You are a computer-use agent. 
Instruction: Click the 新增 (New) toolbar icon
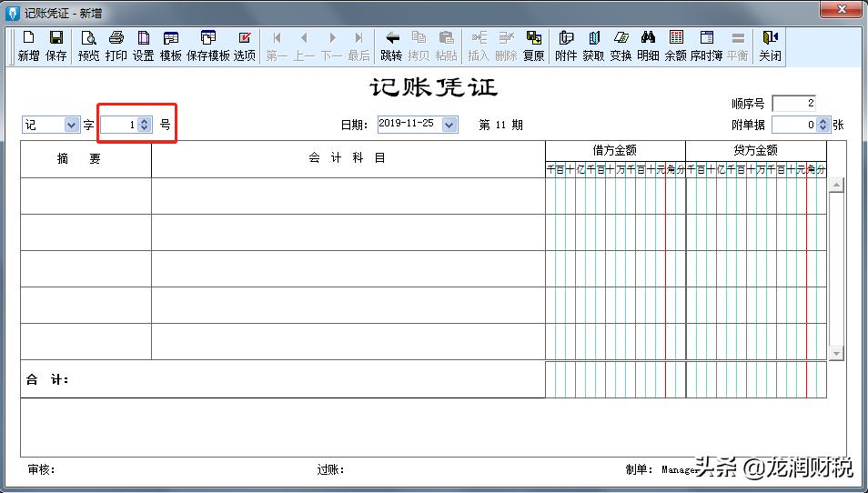28,45
